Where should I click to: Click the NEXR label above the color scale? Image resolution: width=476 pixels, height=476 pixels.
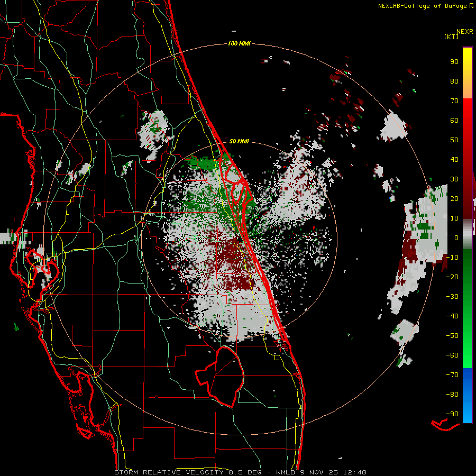pos(464,32)
